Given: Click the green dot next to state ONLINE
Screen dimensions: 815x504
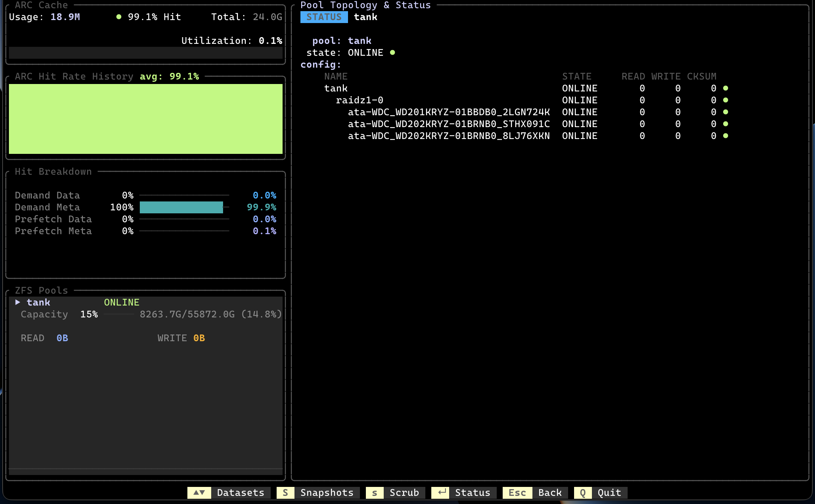Looking at the screenshot, I should point(392,53).
